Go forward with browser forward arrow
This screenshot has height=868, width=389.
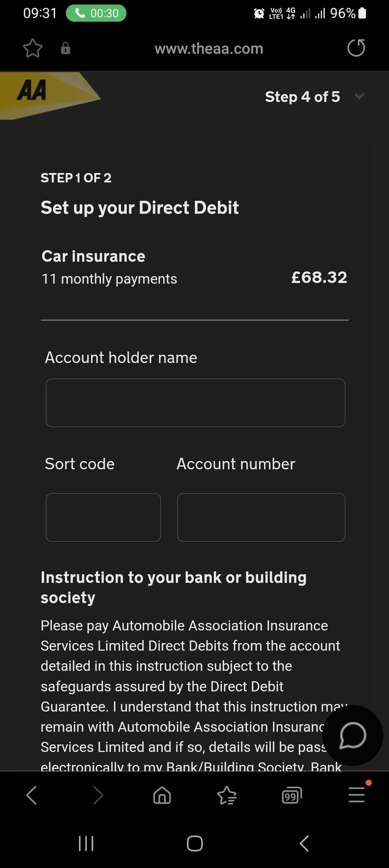point(98,795)
